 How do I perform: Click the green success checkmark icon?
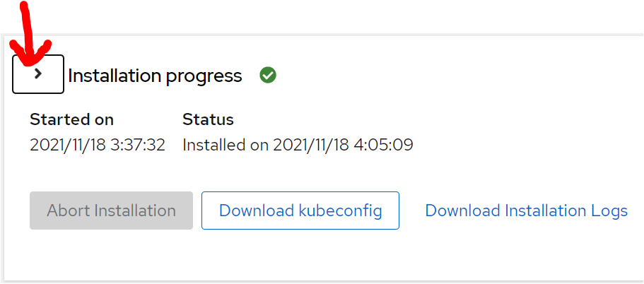(x=267, y=75)
